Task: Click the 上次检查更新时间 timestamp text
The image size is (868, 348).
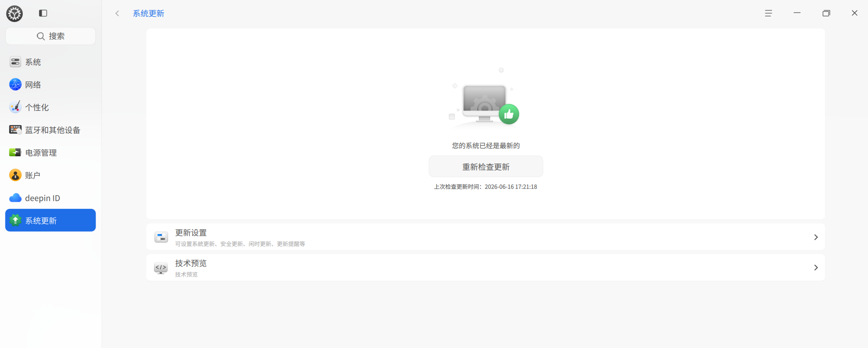Action: [486, 187]
